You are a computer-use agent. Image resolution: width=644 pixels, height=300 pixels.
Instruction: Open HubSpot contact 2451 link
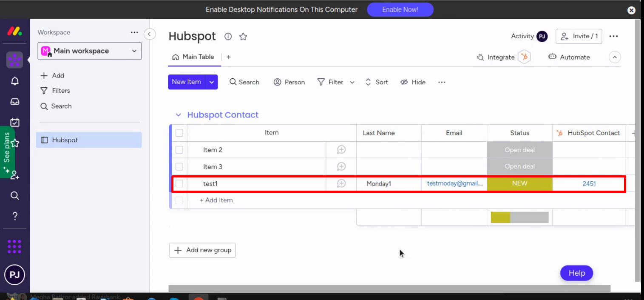pos(589,184)
